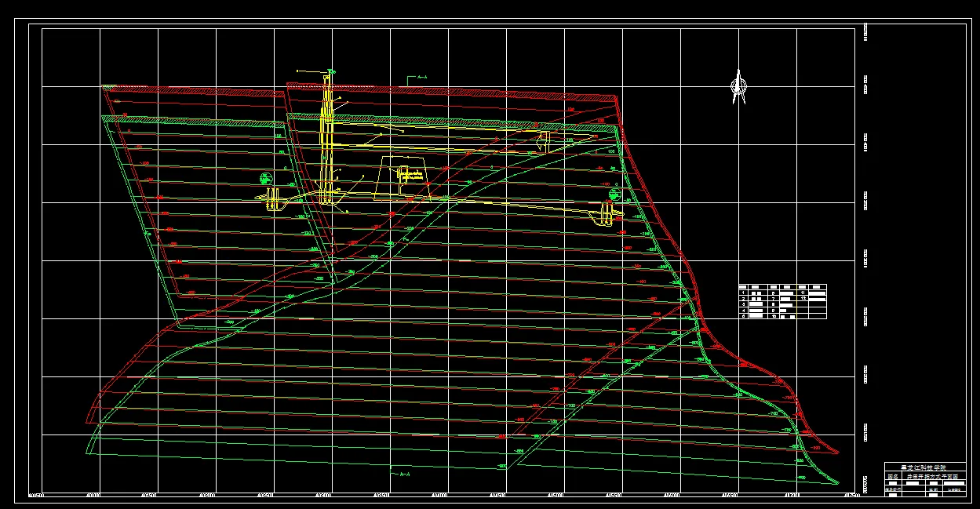Pick the yellow trapezoid outline in the drawing

click(x=402, y=177)
